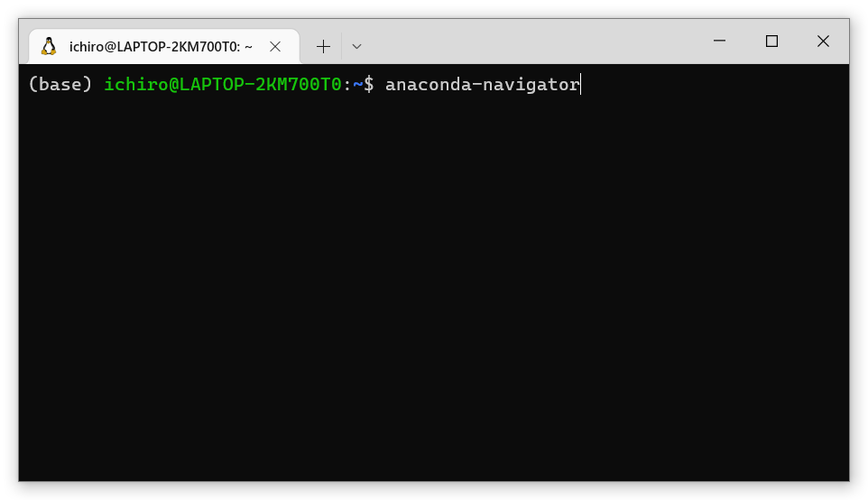Close the terminal window
The height and width of the screenshot is (500, 868).
click(823, 41)
